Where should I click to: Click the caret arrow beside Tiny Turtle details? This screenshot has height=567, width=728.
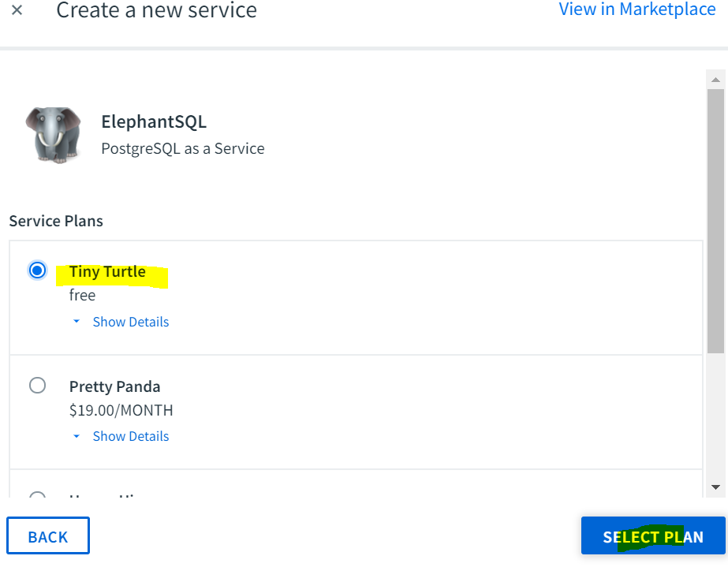[77, 321]
